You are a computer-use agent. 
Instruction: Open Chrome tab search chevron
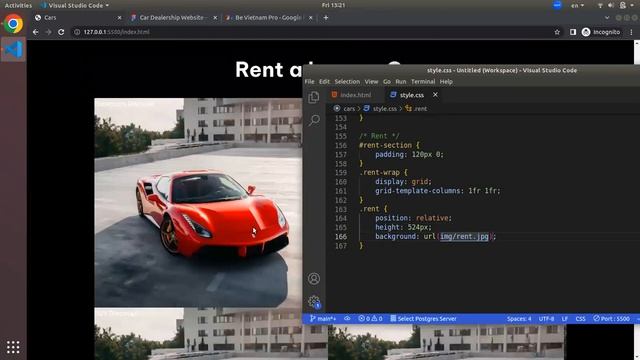click(607, 18)
